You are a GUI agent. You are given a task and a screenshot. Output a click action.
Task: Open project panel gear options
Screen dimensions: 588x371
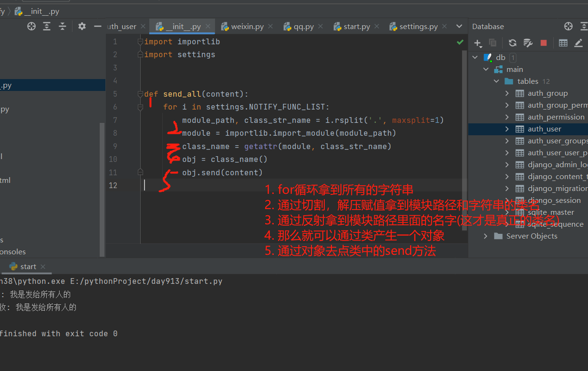(82, 27)
